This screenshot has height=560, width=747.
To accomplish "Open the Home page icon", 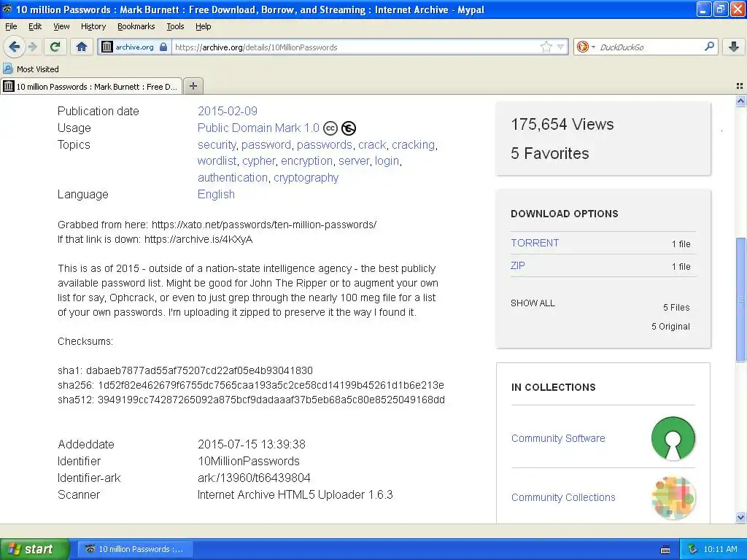I will (x=82, y=47).
